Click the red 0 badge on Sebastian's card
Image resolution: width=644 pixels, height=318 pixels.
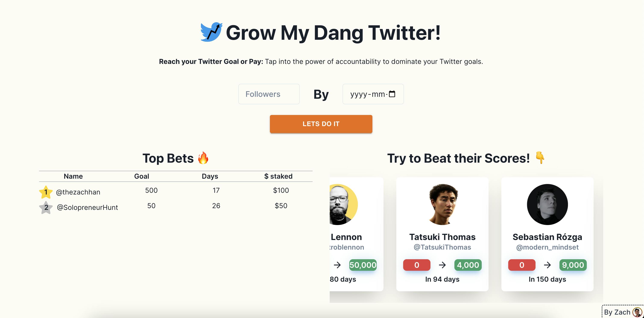pos(522,265)
